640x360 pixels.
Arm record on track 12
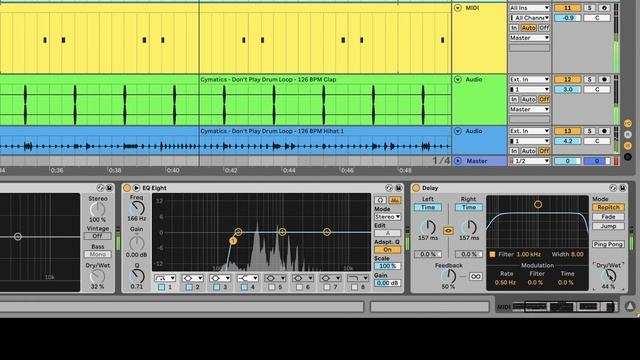(x=604, y=79)
